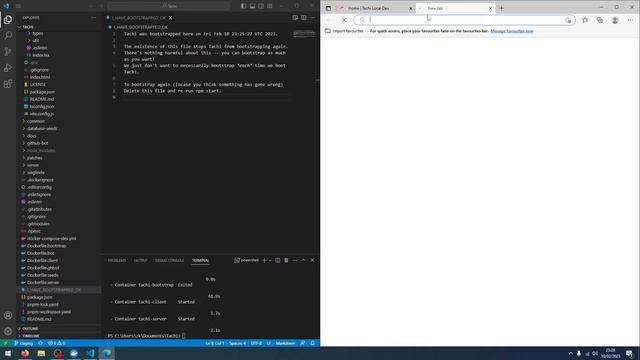This screenshot has height=360, width=640.
Task: Open the new terminal launch profile dropdown
Action: (270, 260)
